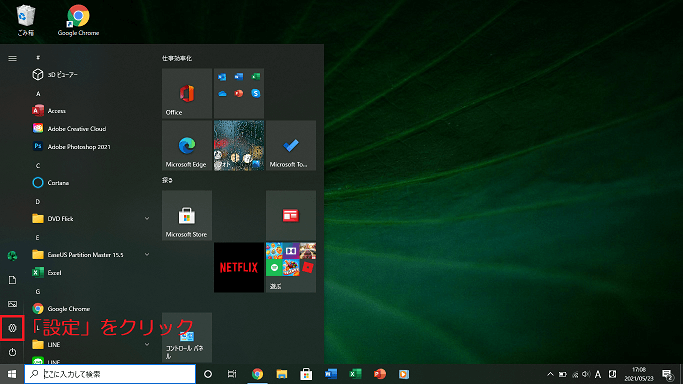Open the red News tile
This screenshot has width=683, height=384.
click(291, 215)
